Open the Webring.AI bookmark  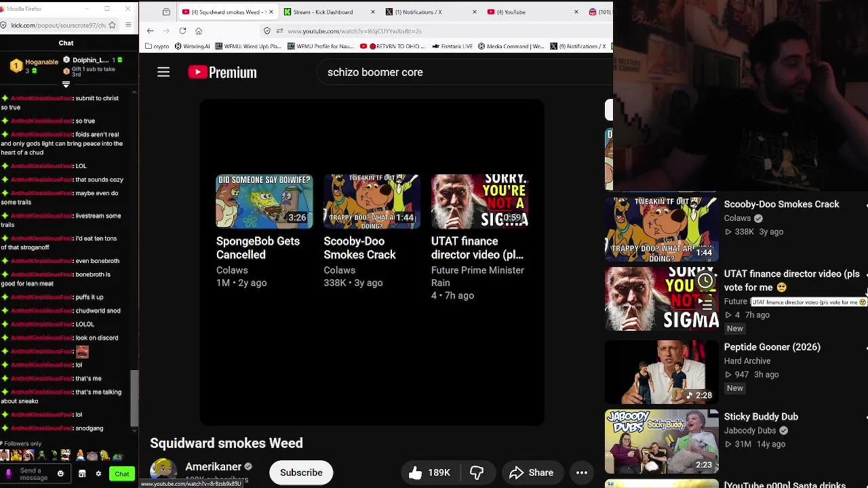pos(193,46)
